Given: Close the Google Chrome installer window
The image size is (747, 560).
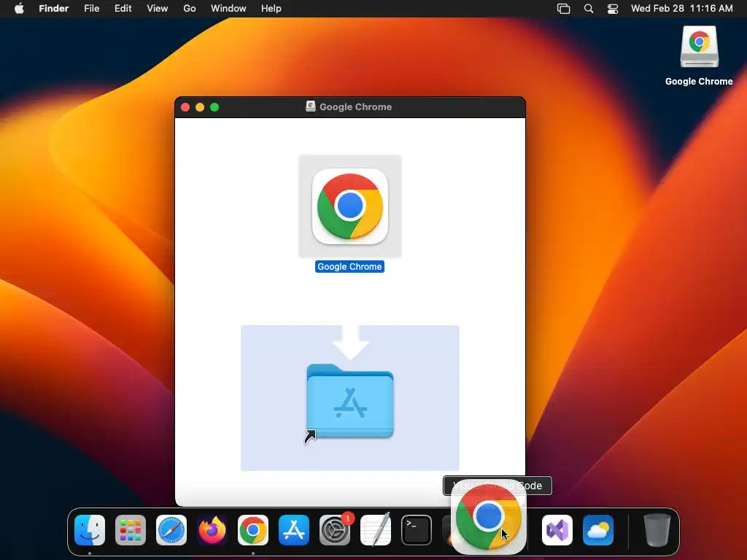Looking at the screenshot, I should (185, 107).
